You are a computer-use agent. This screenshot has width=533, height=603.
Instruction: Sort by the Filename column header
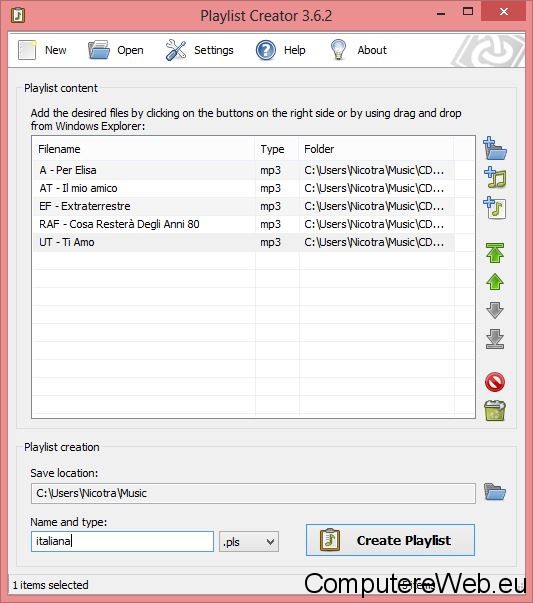(144, 149)
